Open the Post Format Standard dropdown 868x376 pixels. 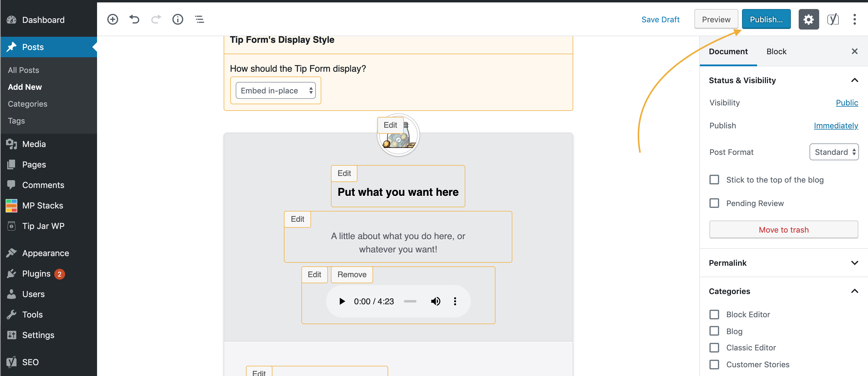click(x=834, y=152)
